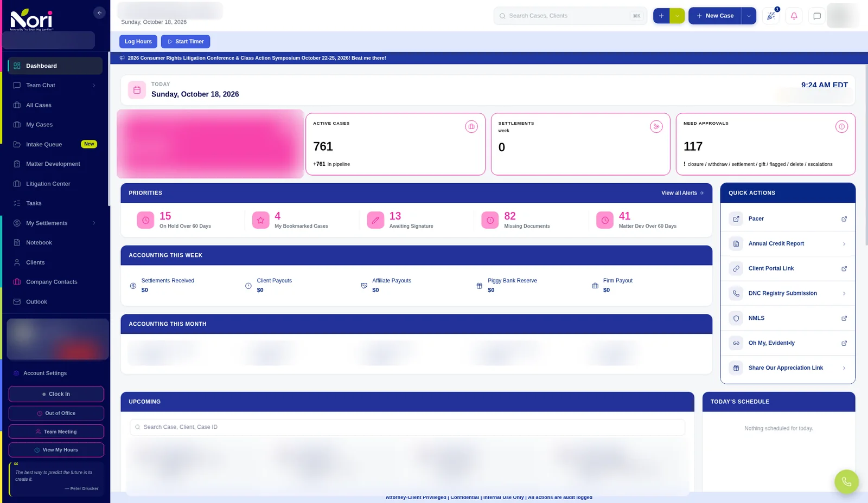
Task: Click the Need Approvals alert icon
Action: [841, 127]
